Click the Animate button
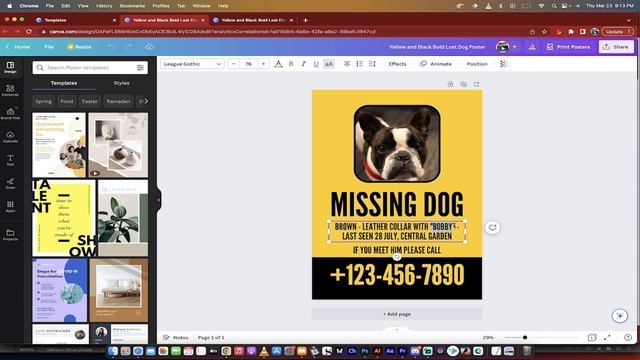Image resolution: width=640 pixels, height=360 pixels. point(436,64)
